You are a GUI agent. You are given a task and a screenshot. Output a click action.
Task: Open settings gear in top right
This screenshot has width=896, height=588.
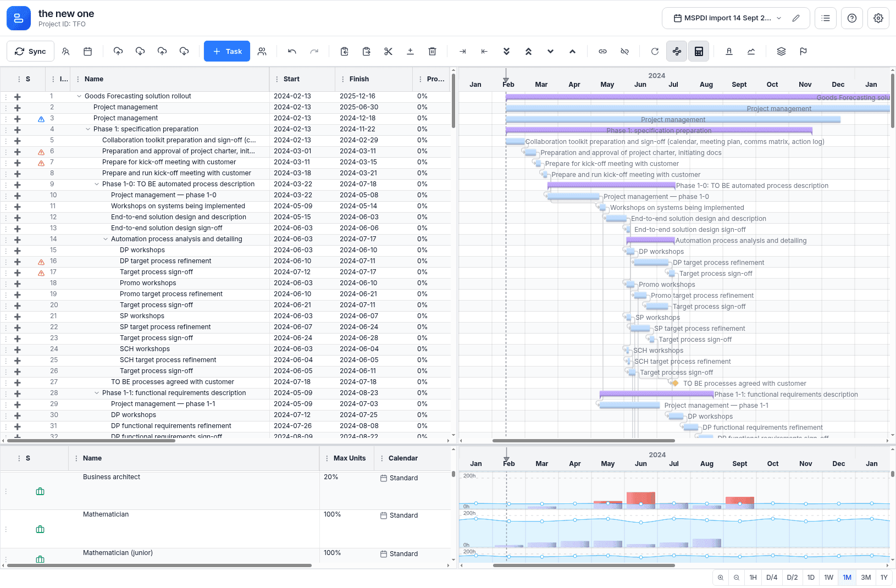click(878, 18)
